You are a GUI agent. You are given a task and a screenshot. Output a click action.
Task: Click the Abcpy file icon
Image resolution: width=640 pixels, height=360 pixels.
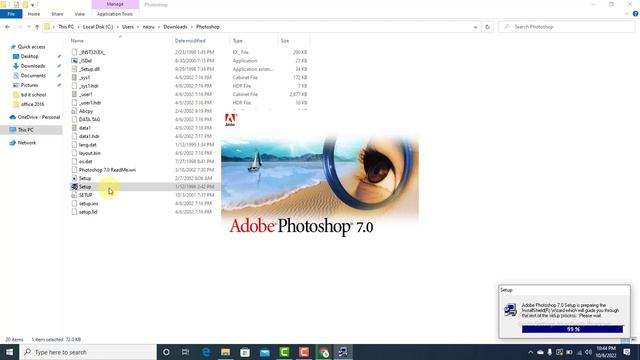74,111
